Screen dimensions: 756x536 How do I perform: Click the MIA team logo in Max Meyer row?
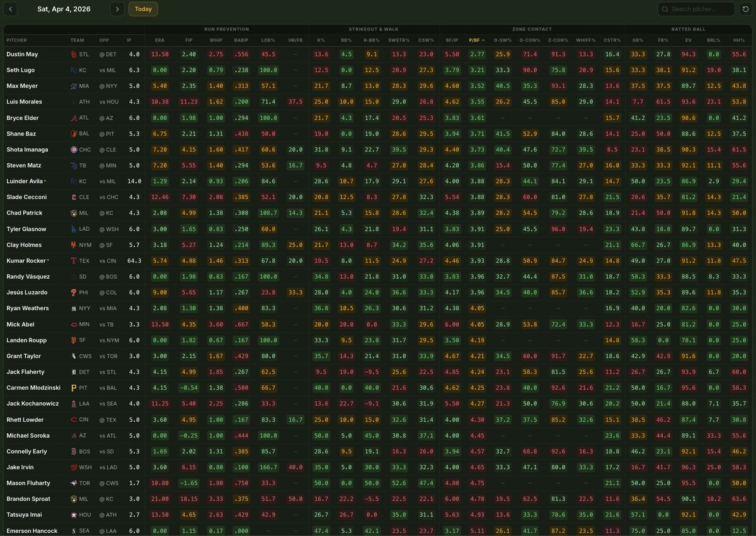[x=74, y=86]
